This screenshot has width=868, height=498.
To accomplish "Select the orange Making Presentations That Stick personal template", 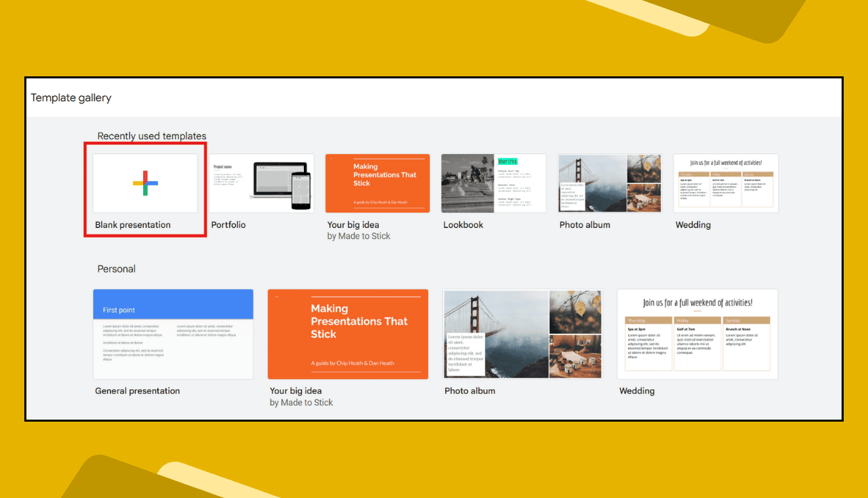I will click(x=347, y=333).
